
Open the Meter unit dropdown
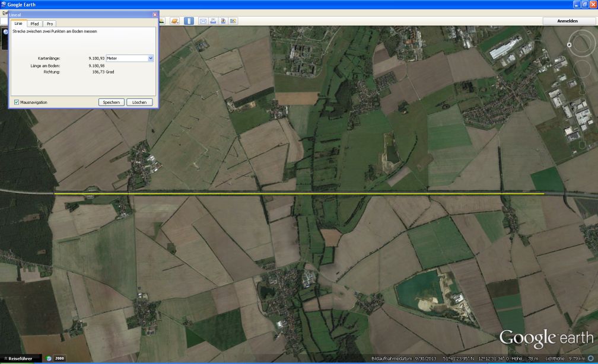click(x=130, y=58)
